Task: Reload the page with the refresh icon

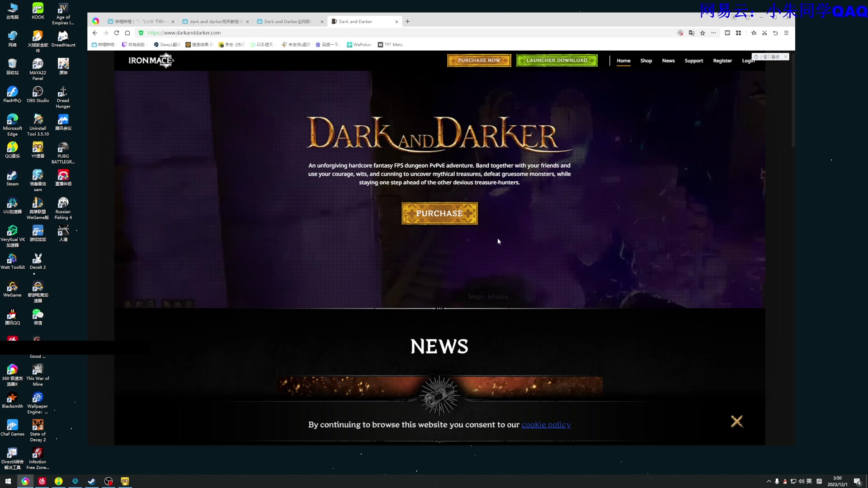Action: point(117,33)
